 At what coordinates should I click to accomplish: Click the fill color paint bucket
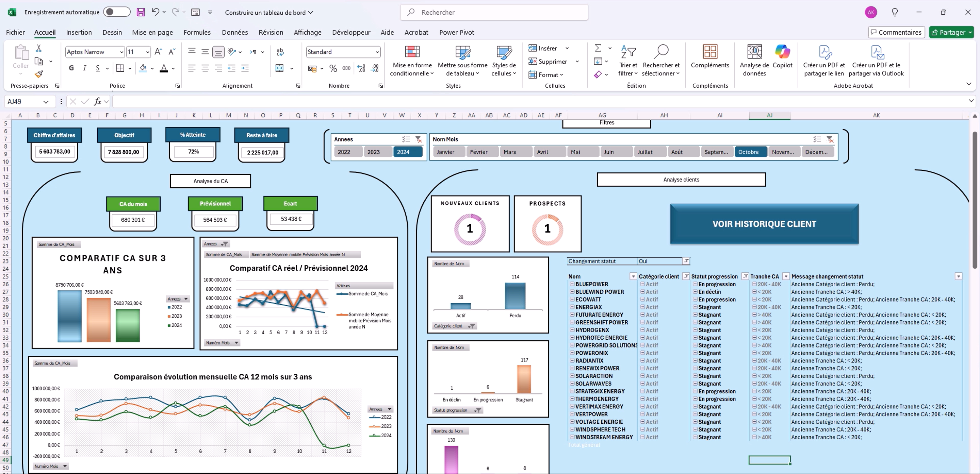click(143, 68)
